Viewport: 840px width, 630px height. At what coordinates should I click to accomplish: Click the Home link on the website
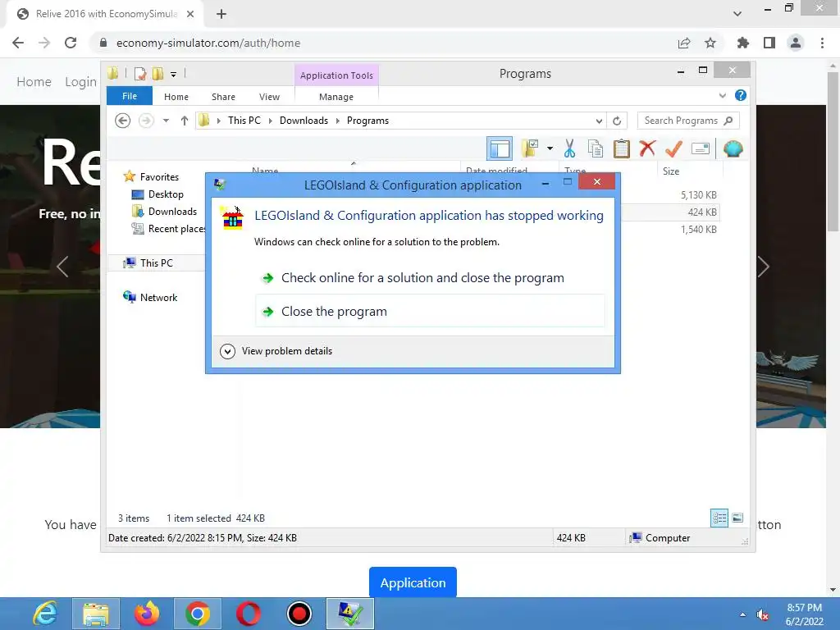pyautogui.click(x=34, y=82)
